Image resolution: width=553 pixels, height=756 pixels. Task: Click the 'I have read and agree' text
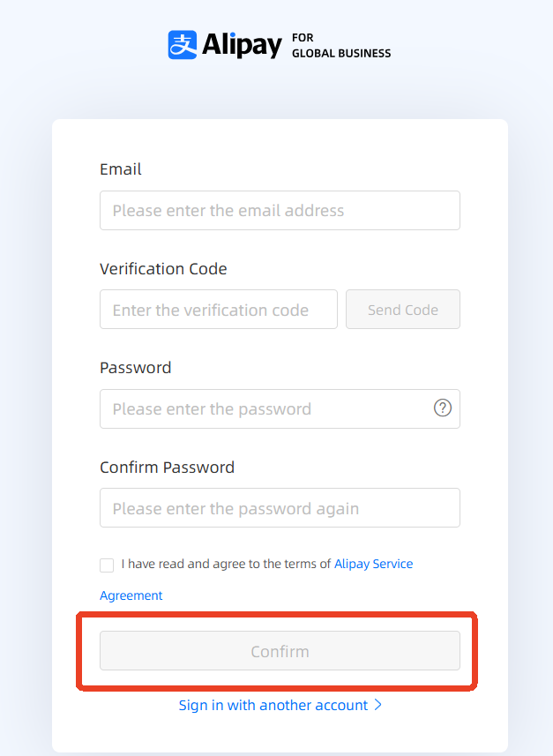[226, 564]
